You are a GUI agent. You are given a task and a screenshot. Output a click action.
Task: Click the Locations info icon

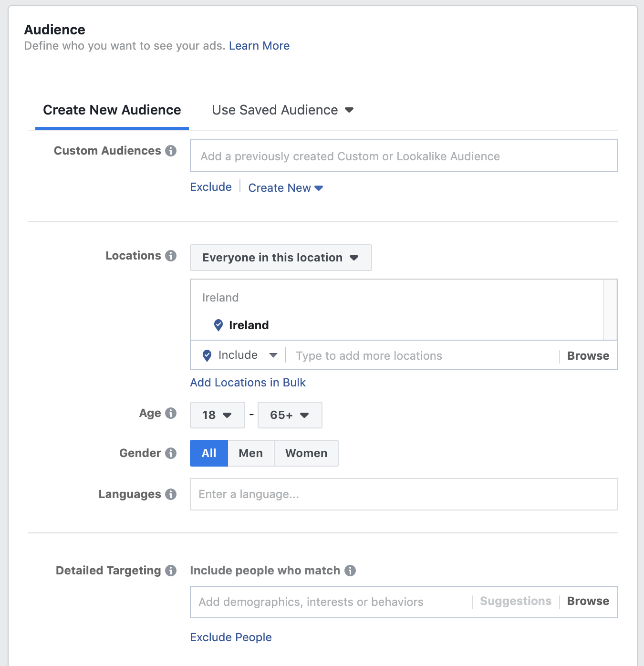click(x=171, y=256)
